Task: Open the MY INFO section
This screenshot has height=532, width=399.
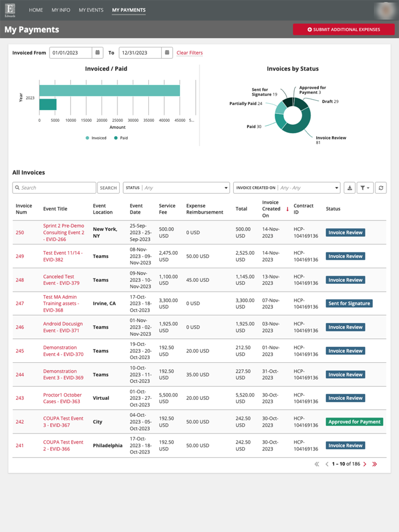Action: pyautogui.click(x=61, y=10)
